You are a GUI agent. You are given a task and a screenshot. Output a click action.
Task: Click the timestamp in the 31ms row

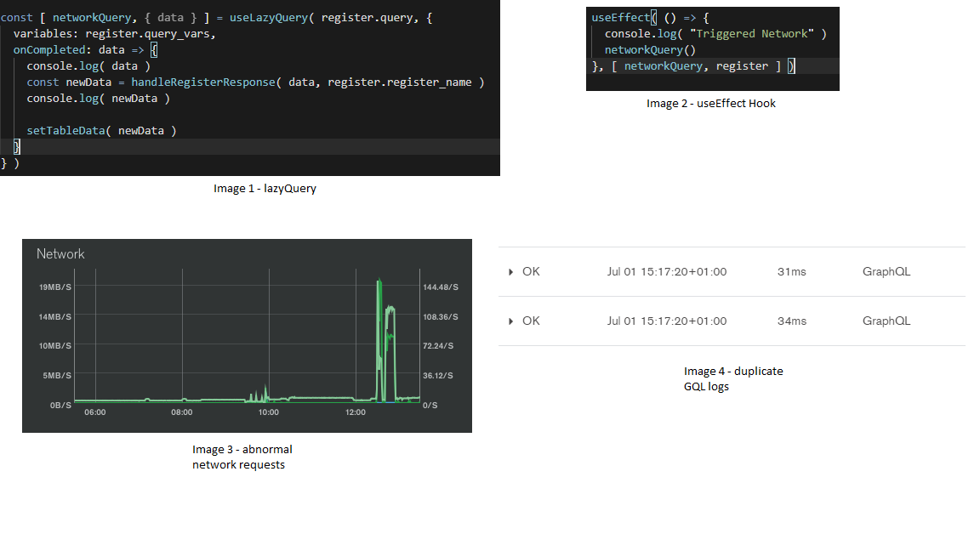coord(667,272)
